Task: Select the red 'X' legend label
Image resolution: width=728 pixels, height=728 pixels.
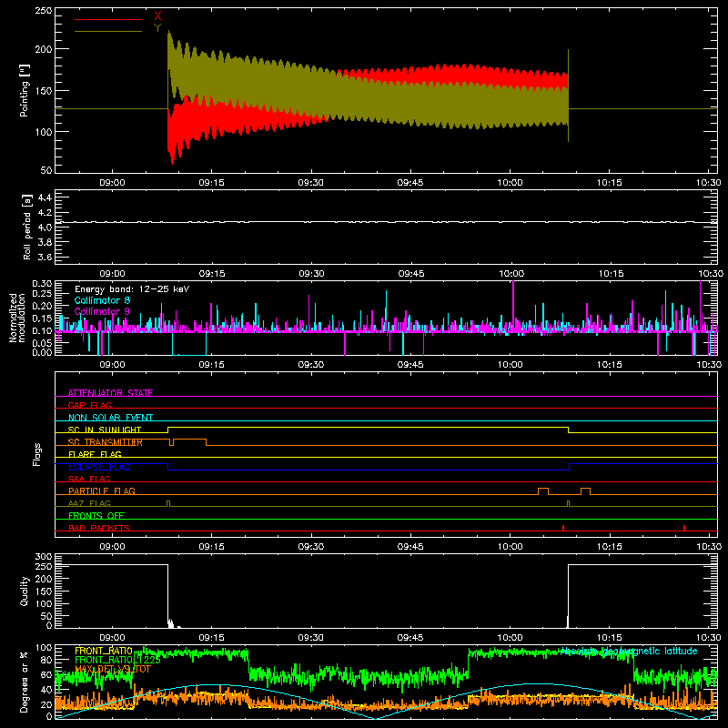Action: [157, 16]
